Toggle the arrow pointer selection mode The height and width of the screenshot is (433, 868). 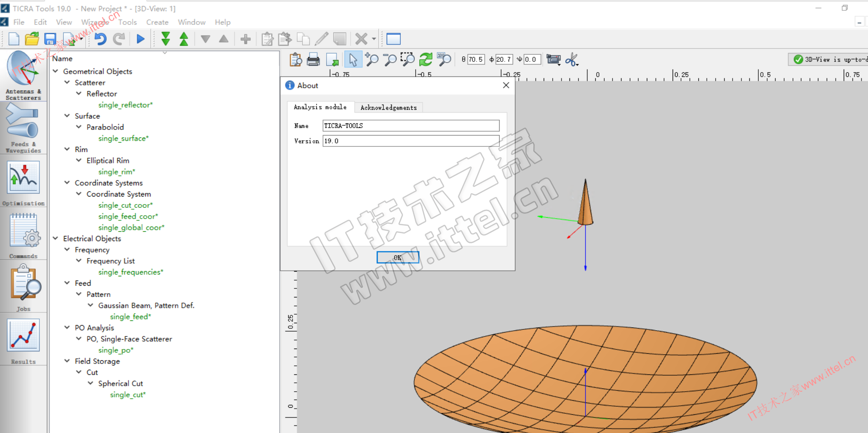[353, 60]
